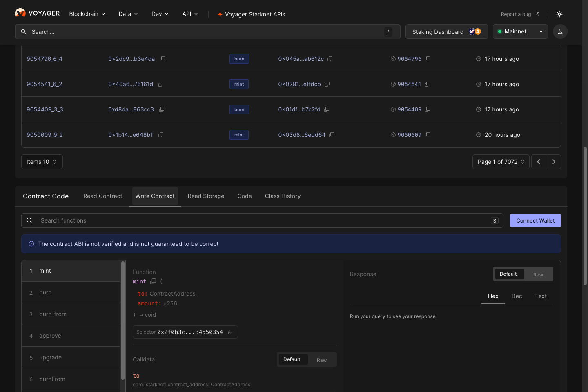The height and width of the screenshot is (392, 588).
Task: Open the Staking Dashboard
Action: (446, 31)
